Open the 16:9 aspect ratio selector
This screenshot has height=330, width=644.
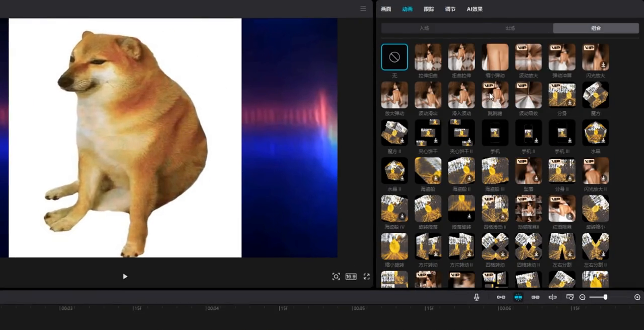point(351,277)
